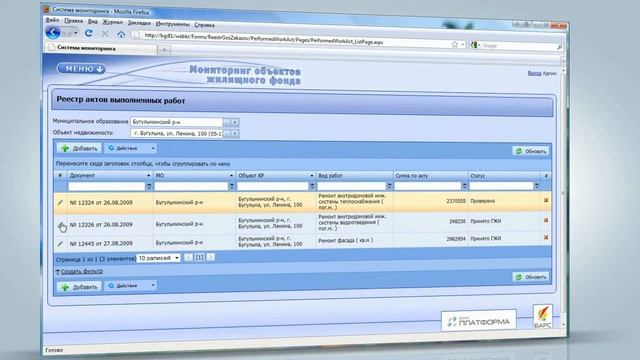The width and height of the screenshot is (640, 360).
Task: Click the browser URL address bar
Action: 292,40
